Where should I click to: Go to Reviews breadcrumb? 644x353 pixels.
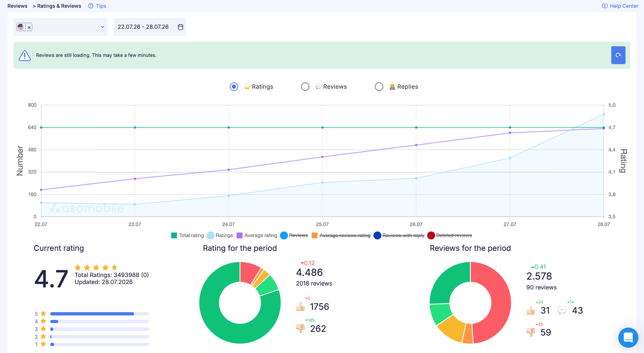click(17, 6)
